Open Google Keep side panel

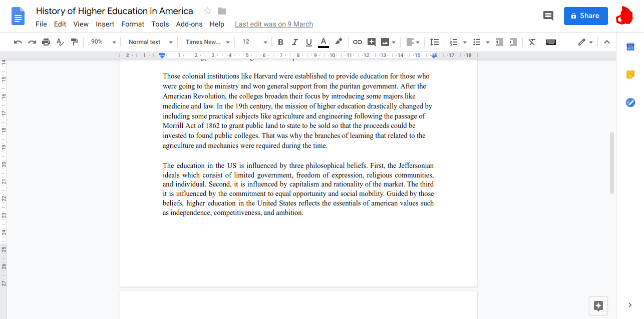pyautogui.click(x=630, y=74)
